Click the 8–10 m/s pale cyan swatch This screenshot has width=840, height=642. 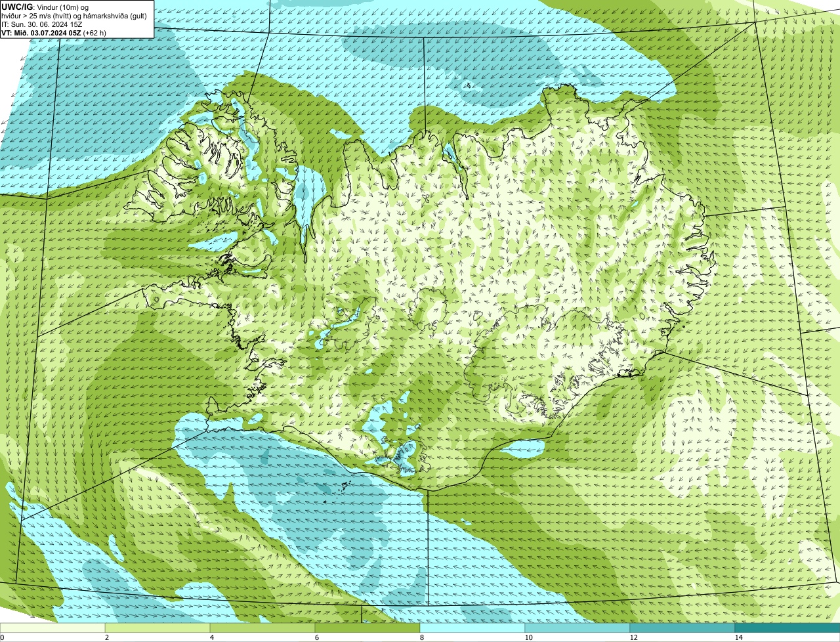click(x=472, y=628)
